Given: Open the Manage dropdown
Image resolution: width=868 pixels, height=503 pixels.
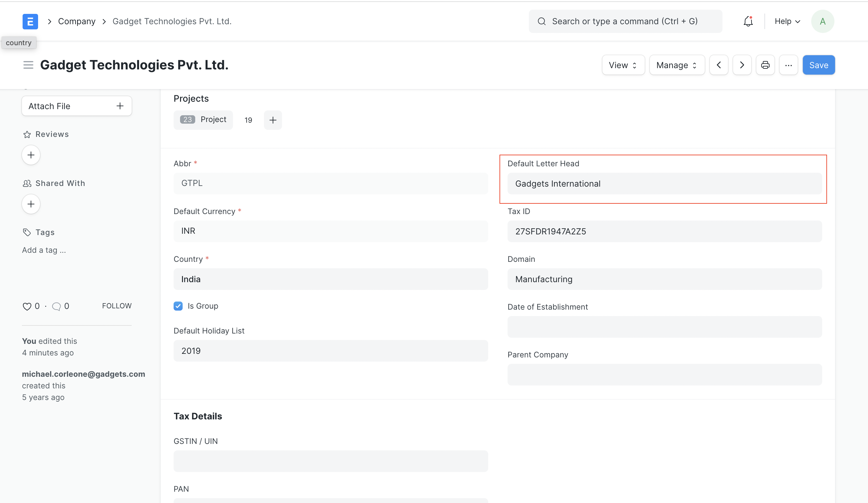Looking at the screenshot, I should click(x=676, y=65).
